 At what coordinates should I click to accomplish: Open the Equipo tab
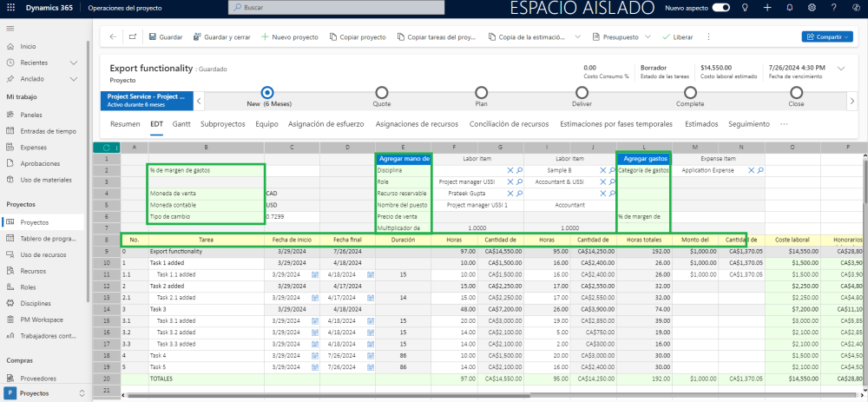(266, 124)
